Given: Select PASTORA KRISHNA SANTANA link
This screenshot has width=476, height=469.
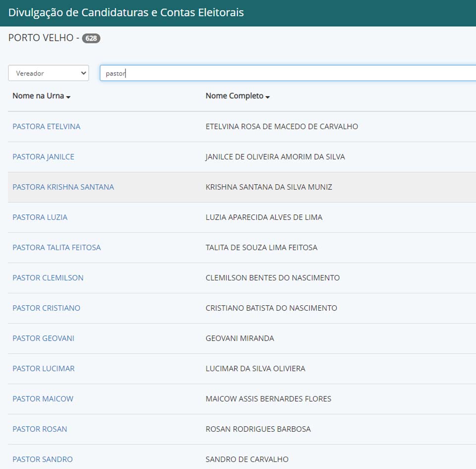Looking at the screenshot, I should click(63, 187).
